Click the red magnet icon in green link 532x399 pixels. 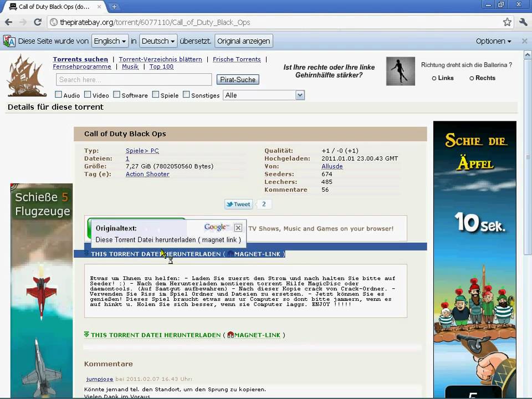(x=231, y=335)
